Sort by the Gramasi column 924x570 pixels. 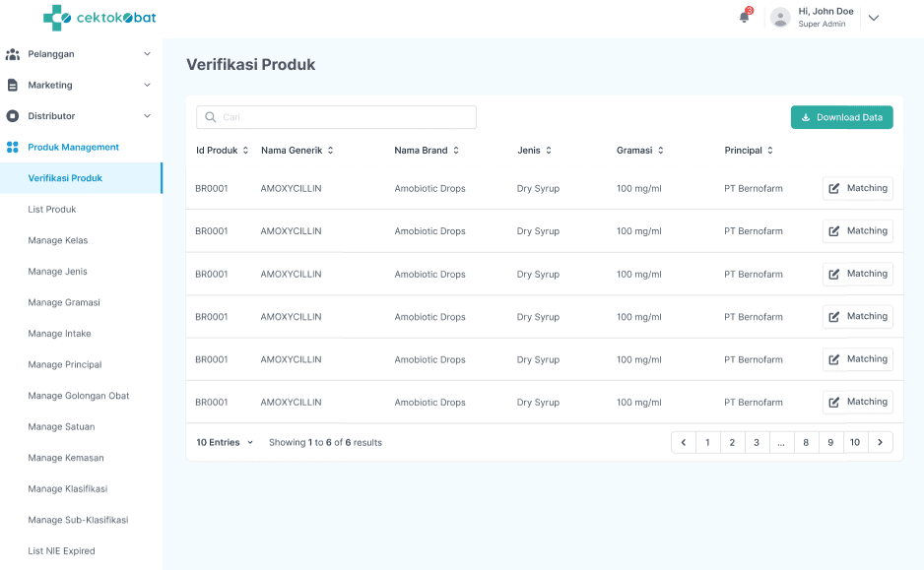click(x=661, y=151)
